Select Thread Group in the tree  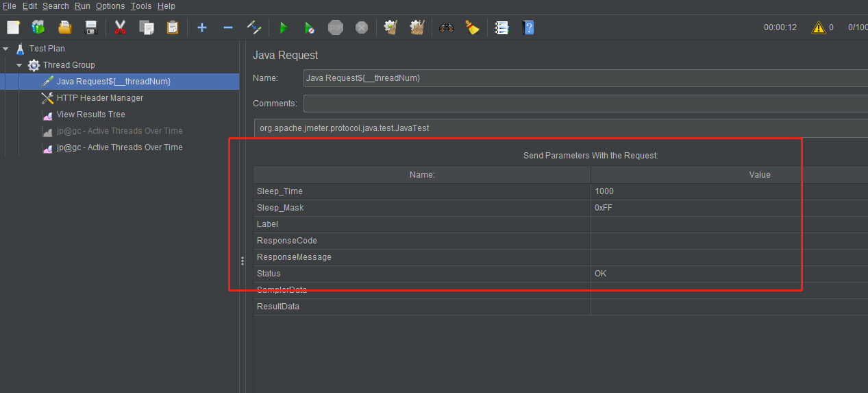coord(69,65)
